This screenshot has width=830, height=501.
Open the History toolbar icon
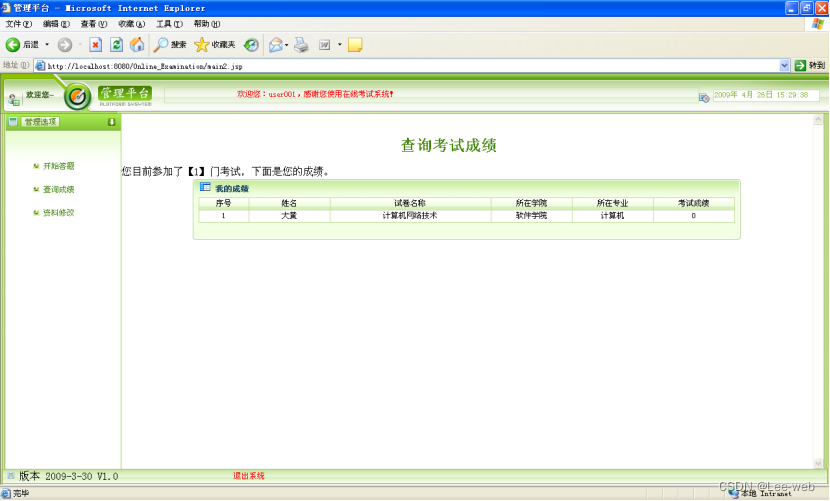(x=251, y=45)
